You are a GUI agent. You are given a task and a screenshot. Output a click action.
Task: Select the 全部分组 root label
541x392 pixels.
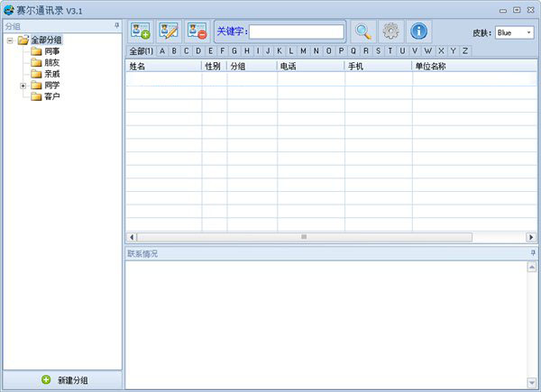(x=47, y=40)
